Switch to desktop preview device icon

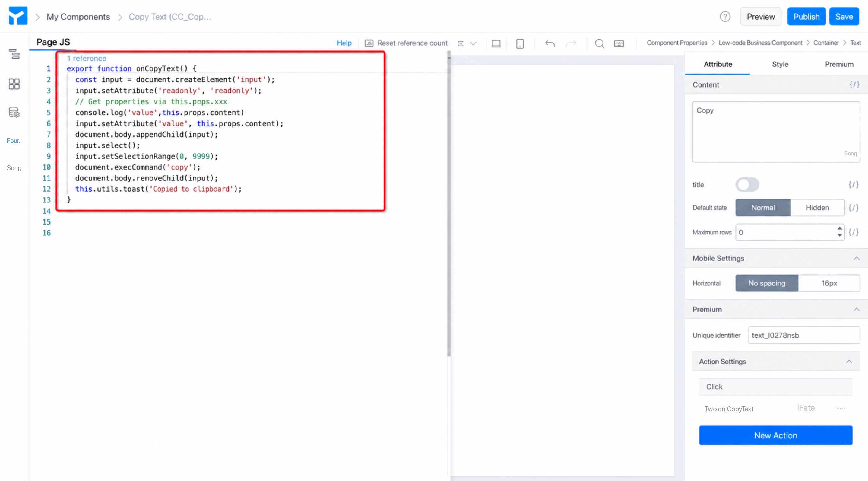point(496,43)
